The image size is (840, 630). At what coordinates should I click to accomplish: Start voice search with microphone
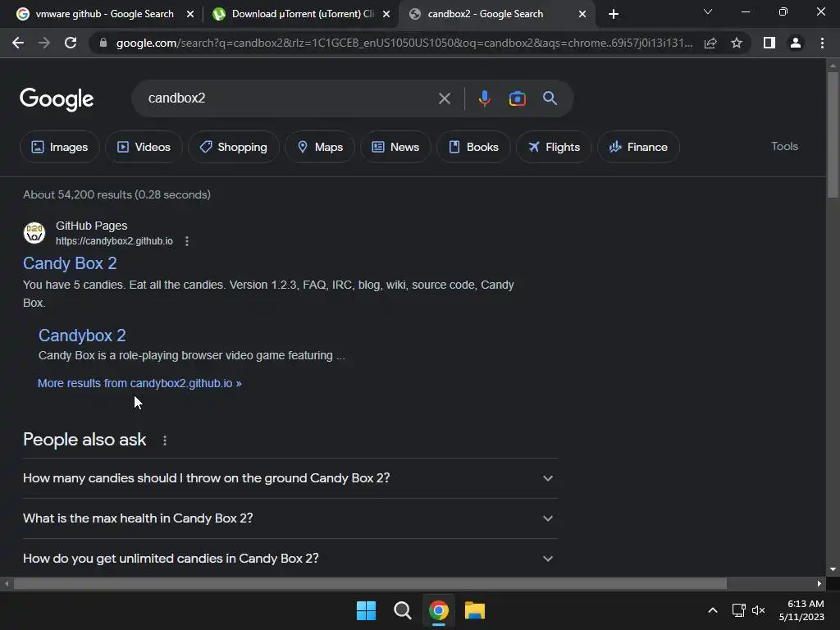[484, 98]
